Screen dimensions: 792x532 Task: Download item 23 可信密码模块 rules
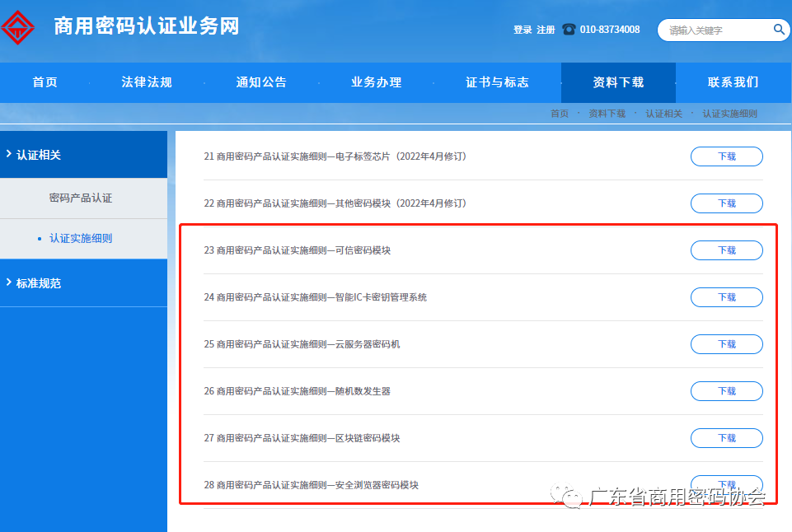pos(726,250)
